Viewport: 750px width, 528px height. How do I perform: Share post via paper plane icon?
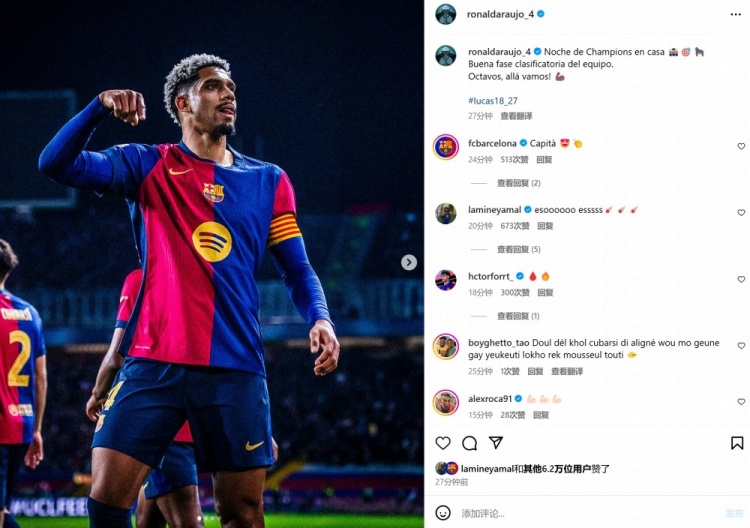coord(495,443)
